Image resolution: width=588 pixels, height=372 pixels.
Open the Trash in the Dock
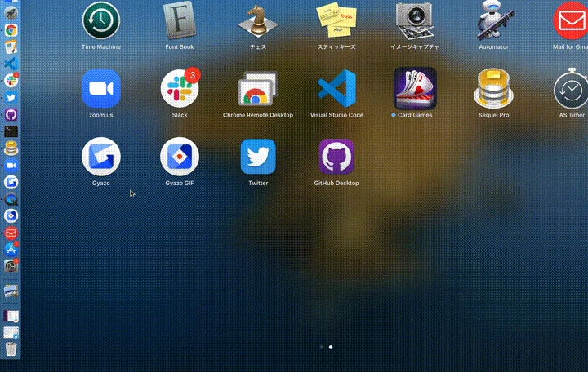(x=11, y=349)
